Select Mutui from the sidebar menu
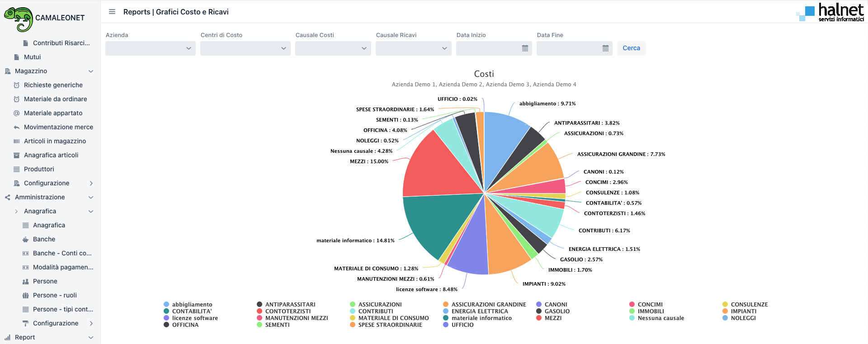868x344 pixels. pos(32,57)
